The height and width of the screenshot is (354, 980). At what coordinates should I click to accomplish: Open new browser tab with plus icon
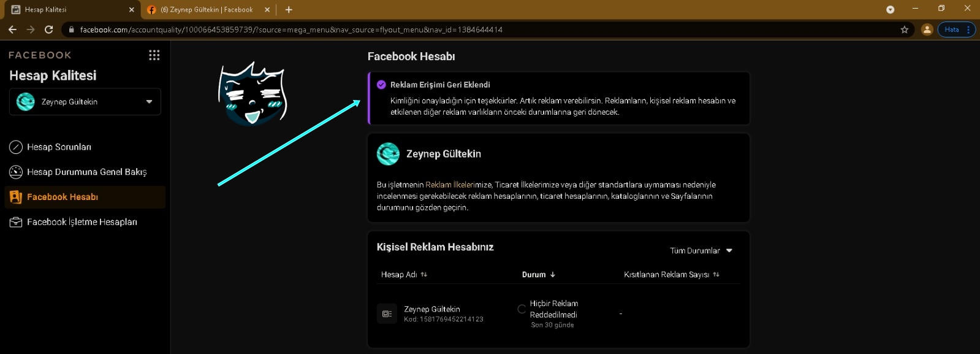coord(289,10)
